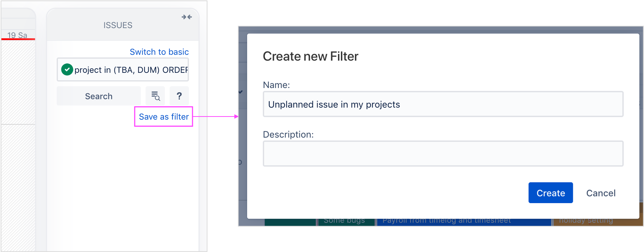Select the orange holiday setting bar
Viewport: 644px width, 252px height.
click(x=585, y=222)
